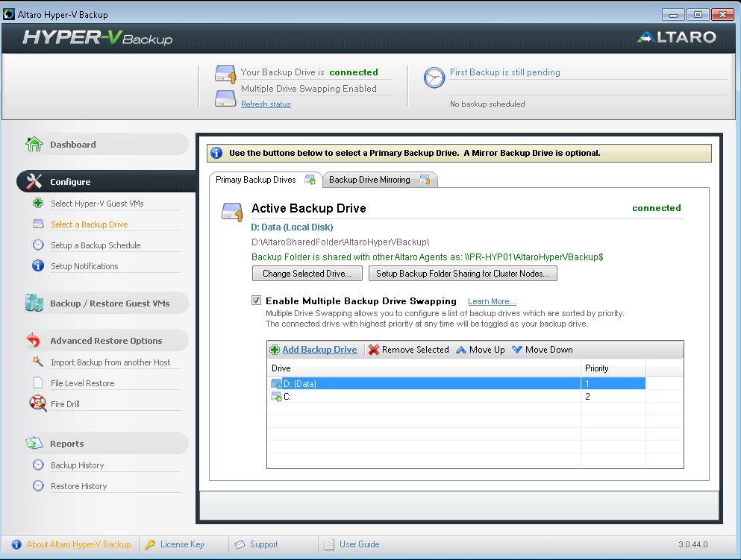The width and height of the screenshot is (741, 560).
Task: Click the Change Selected Drive button
Action: click(x=307, y=274)
